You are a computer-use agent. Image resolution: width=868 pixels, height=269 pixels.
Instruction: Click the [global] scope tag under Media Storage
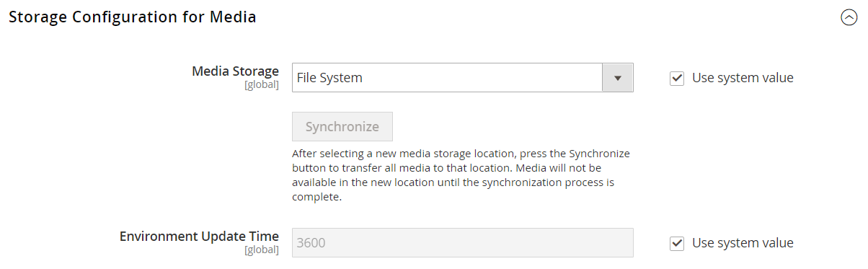262,85
